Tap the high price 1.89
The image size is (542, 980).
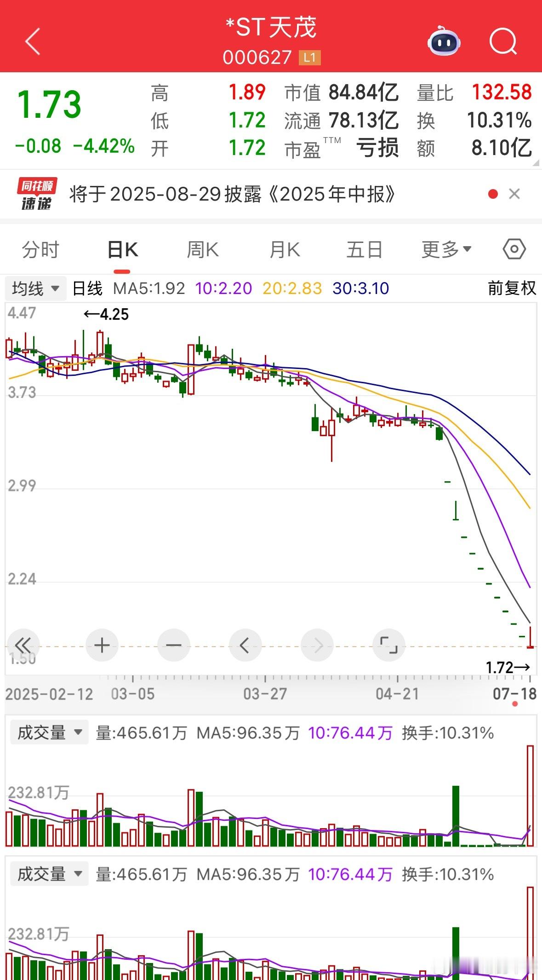coord(247,92)
